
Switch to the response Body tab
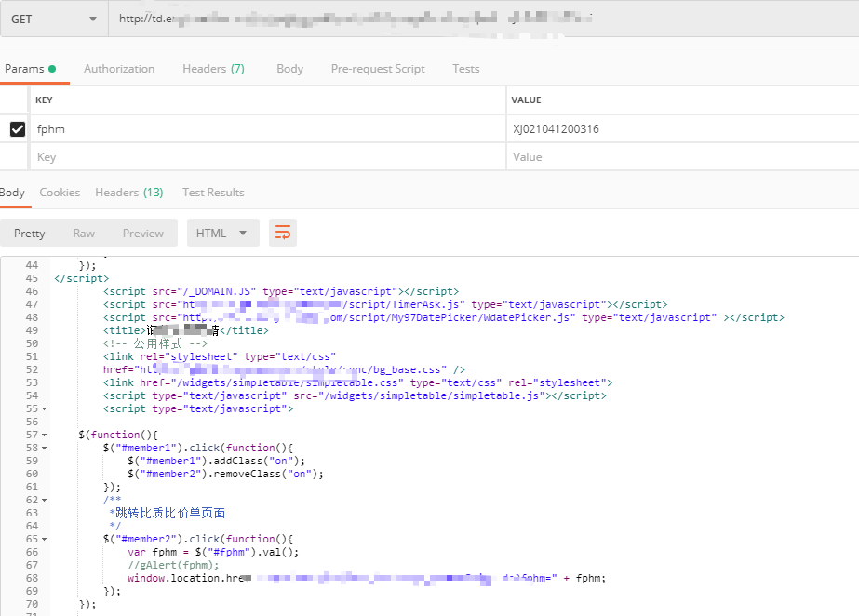pos(12,193)
